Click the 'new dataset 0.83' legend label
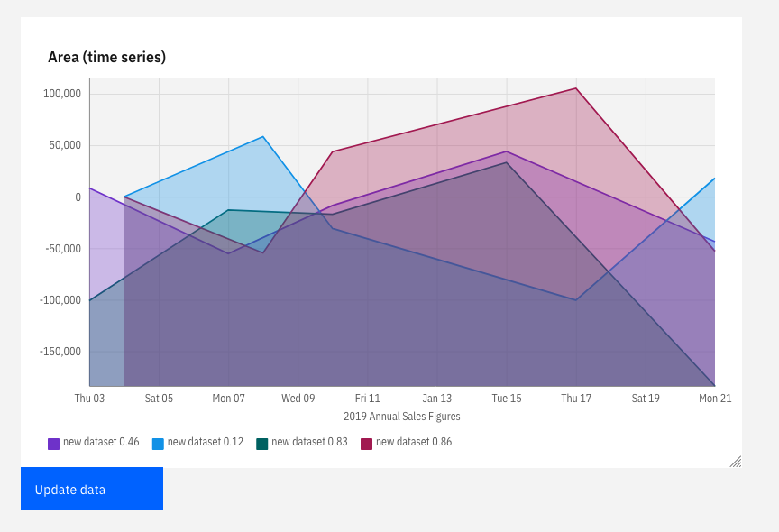 (309, 442)
